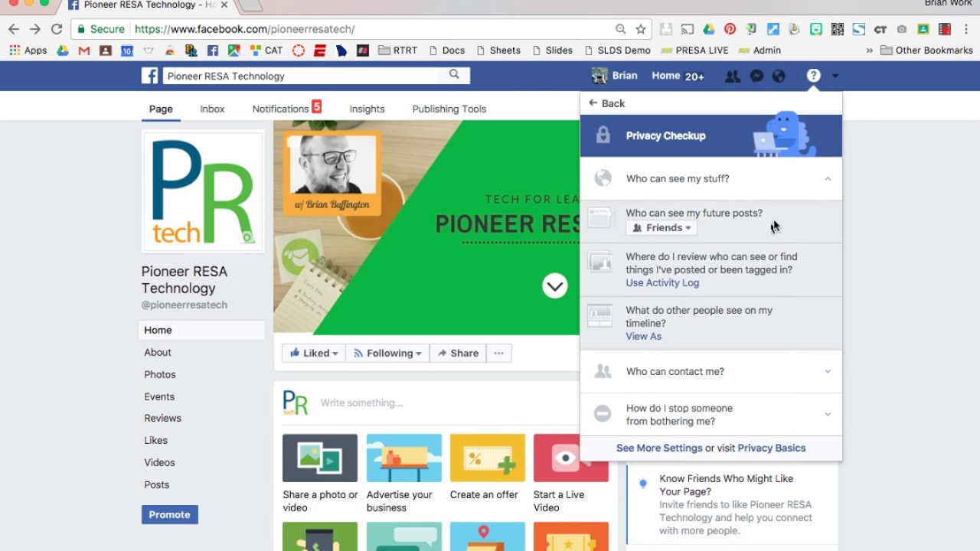Go back with the browser back arrow

[14, 29]
